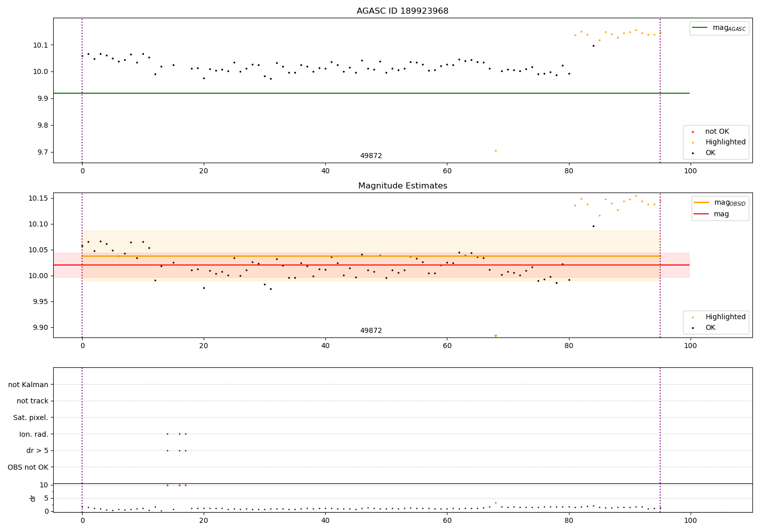Click the 9.95 y-tick label in middle plot

(x=41, y=302)
